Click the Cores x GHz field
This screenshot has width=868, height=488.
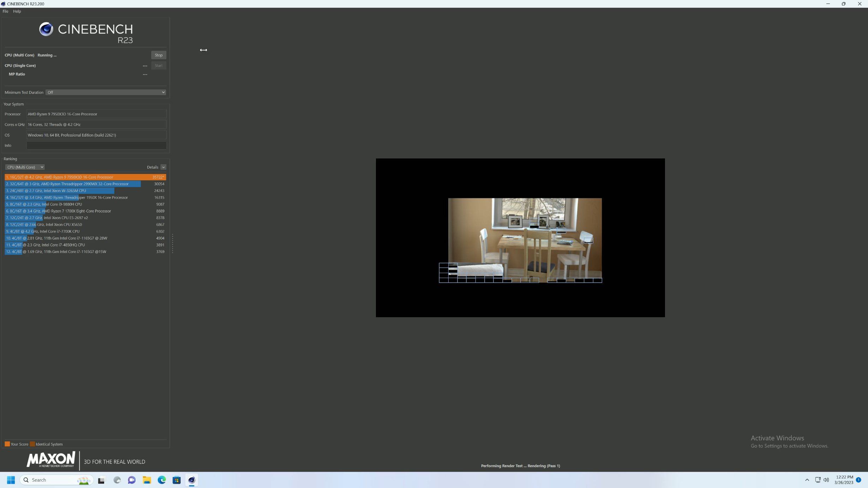click(96, 125)
